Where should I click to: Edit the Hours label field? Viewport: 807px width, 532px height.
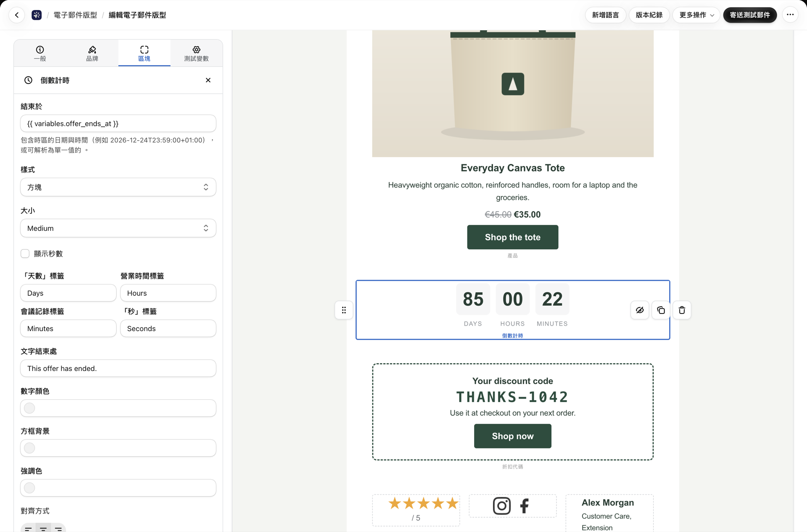(168, 293)
